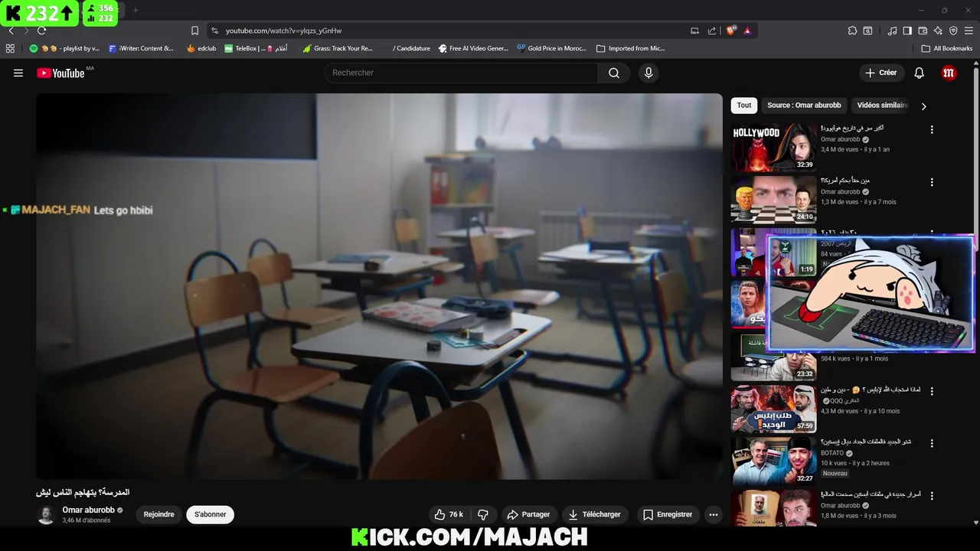Open Brave VPN shield icon
The image size is (980, 551).
tap(953, 31)
